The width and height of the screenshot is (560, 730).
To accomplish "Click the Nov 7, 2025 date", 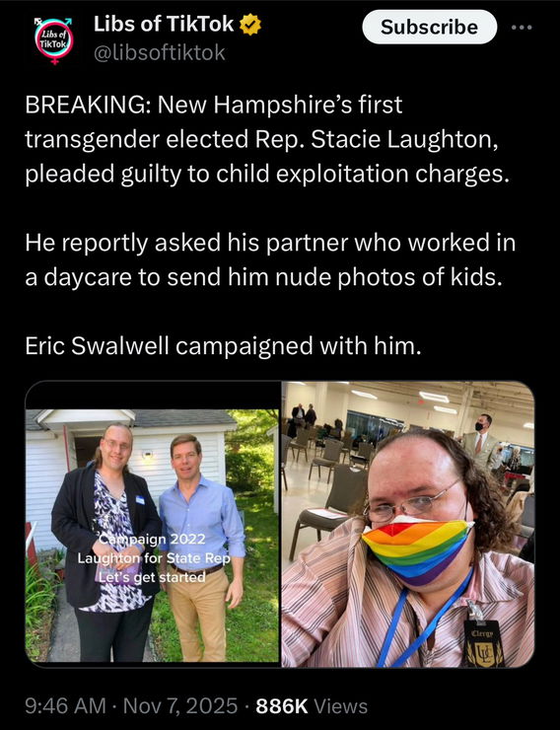I will point(180,706).
